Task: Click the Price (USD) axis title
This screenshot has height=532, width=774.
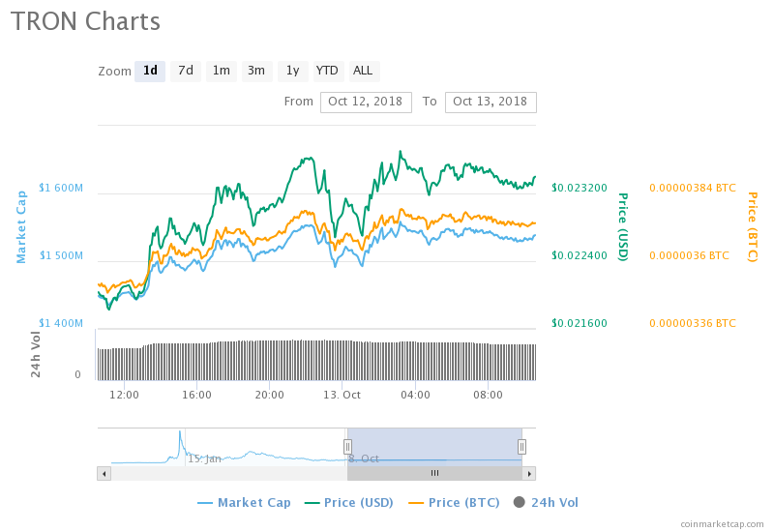Action: (x=623, y=227)
